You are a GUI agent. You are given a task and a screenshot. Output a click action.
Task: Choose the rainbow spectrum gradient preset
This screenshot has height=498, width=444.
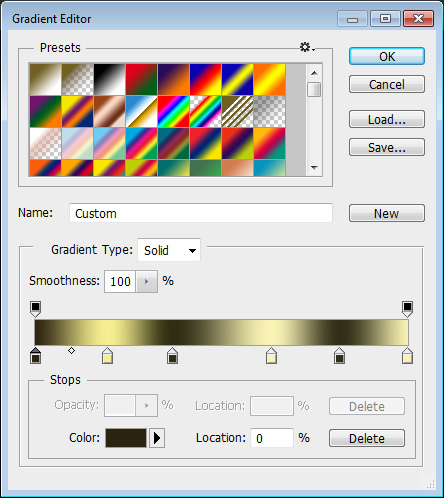tap(173, 111)
